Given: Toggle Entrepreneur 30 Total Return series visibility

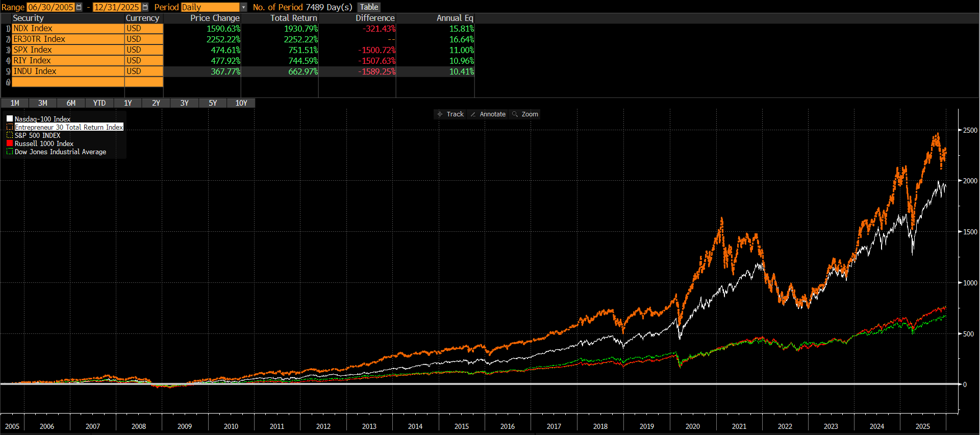Looking at the screenshot, I should [10, 127].
